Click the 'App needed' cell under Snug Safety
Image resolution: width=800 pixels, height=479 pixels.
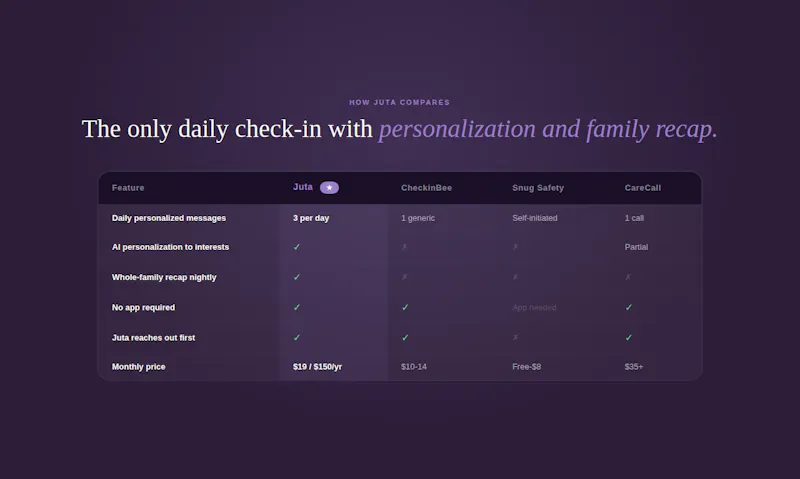(534, 308)
